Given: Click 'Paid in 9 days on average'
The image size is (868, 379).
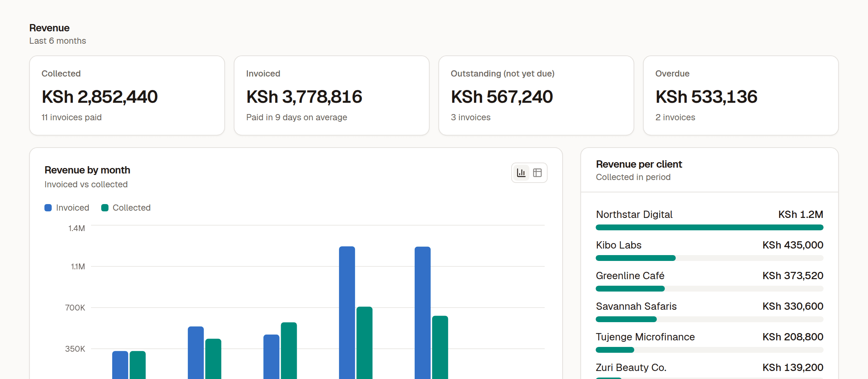Looking at the screenshot, I should coord(297,117).
